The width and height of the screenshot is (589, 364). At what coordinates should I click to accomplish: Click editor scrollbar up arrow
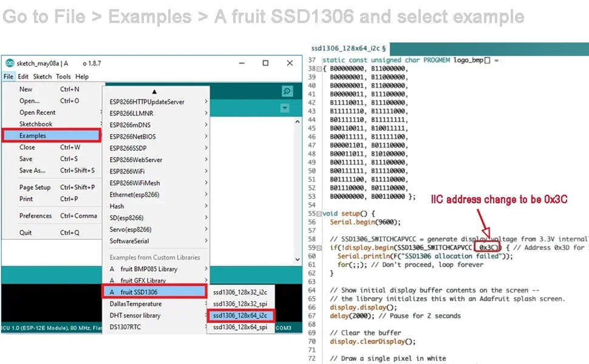[x=298, y=121]
